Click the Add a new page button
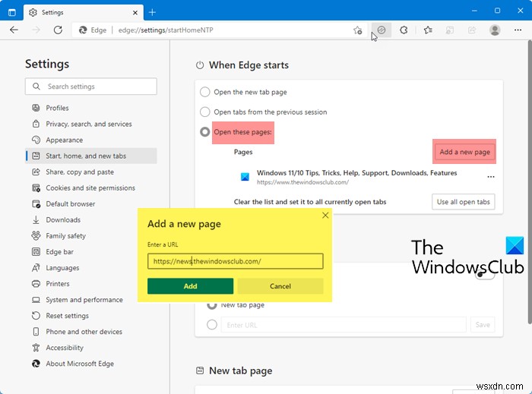 464,152
